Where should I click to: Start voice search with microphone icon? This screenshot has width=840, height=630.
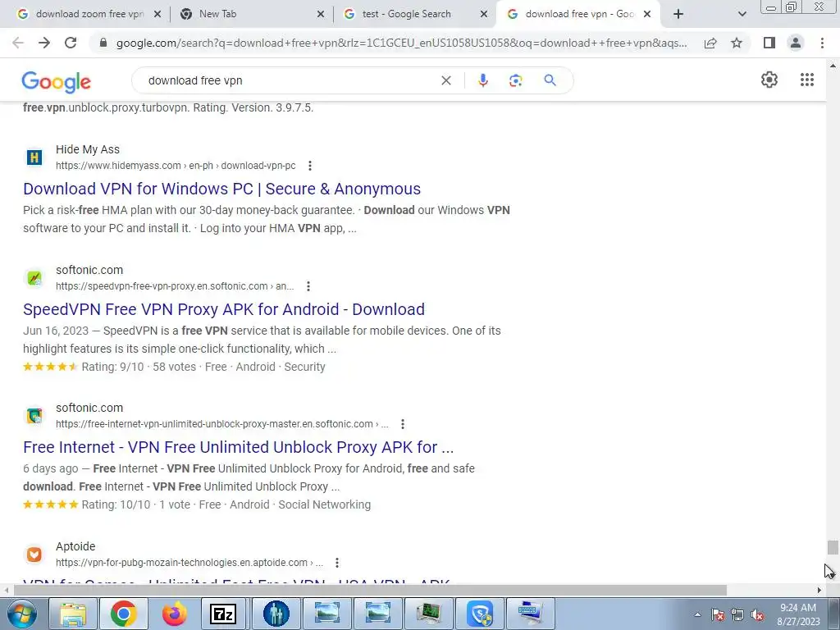point(482,80)
